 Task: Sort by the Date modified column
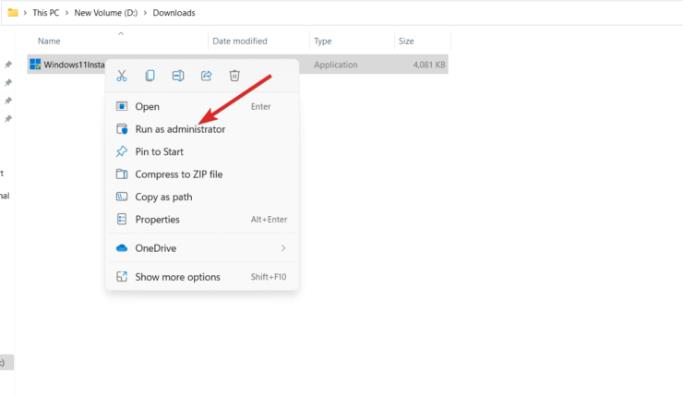point(240,41)
